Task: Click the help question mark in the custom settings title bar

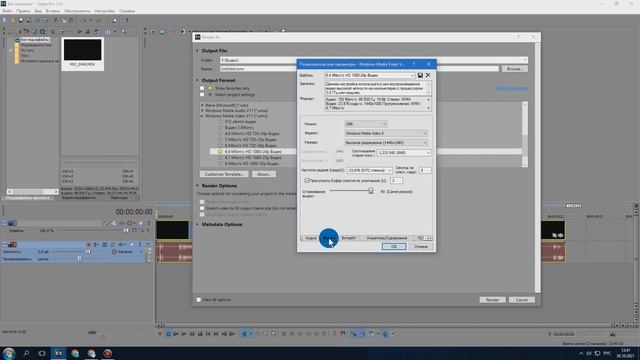Action: (413, 64)
